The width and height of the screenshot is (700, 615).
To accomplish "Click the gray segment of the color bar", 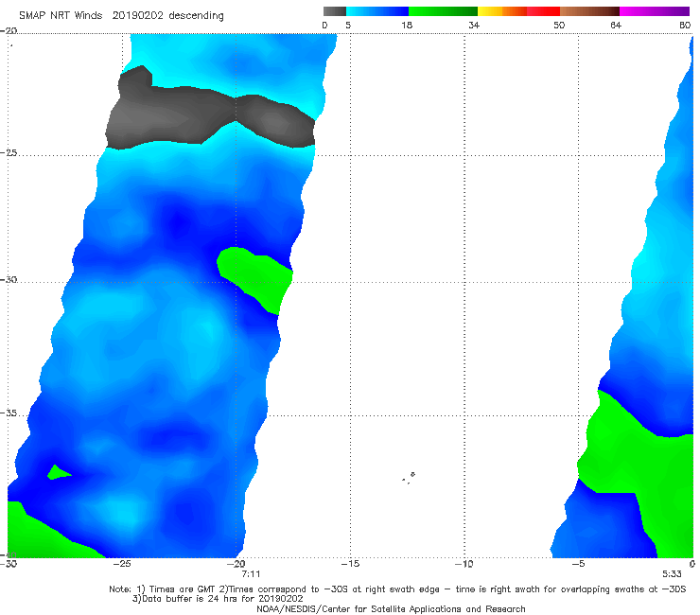I will click(x=335, y=11).
